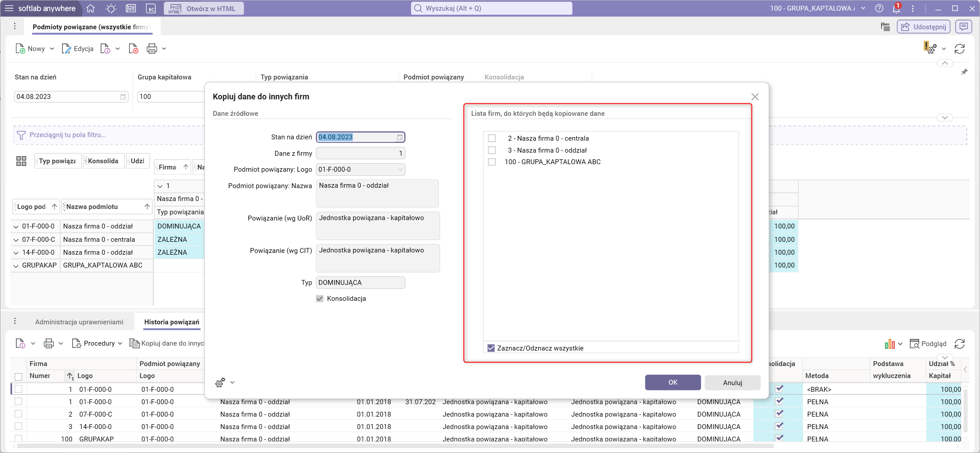This screenshot has width=980, height=453.
Task: Open the company selector dropdown 100 - GRUPA_KAPTALOWA
Action: coord(863,8)
